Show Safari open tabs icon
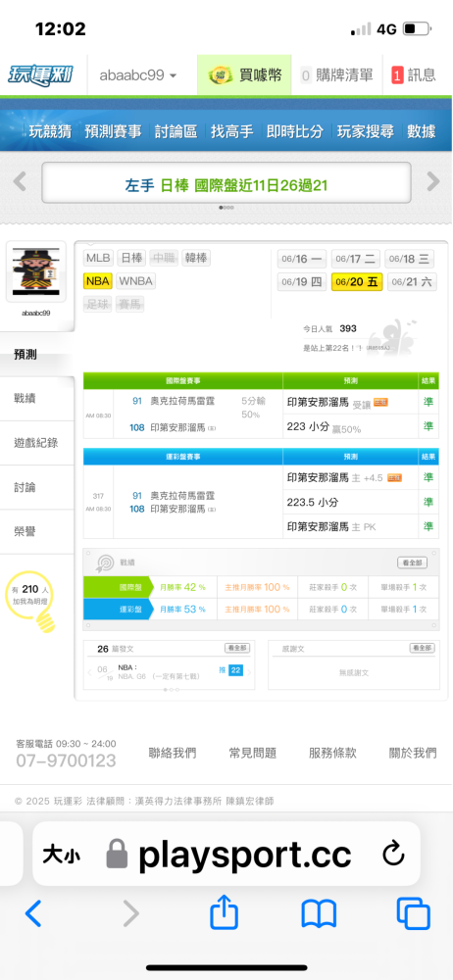Screen dimensions: 453x980 point(414,913)
